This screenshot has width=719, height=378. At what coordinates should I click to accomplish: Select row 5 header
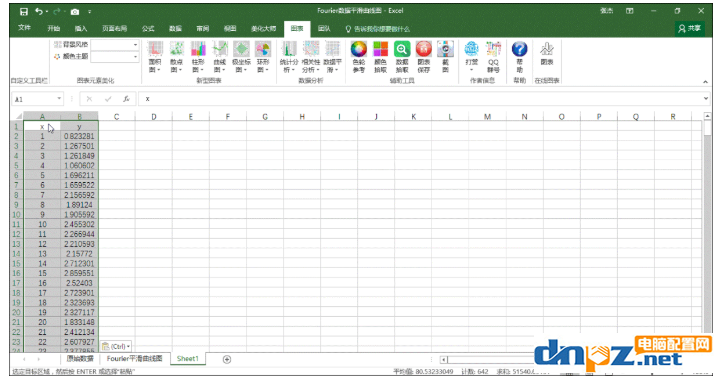point(17,165)
